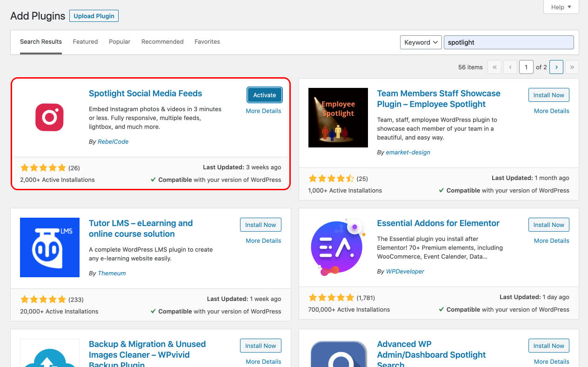588x367 pixels.
Task: Install the Team Members Staff Showcase plugin
Action: click(x=549, y=95)
